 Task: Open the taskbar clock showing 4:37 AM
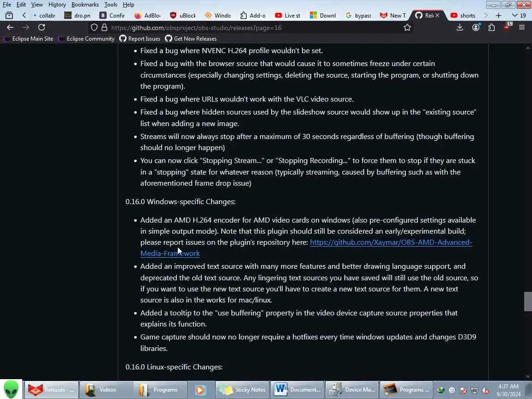coord(508,390)
